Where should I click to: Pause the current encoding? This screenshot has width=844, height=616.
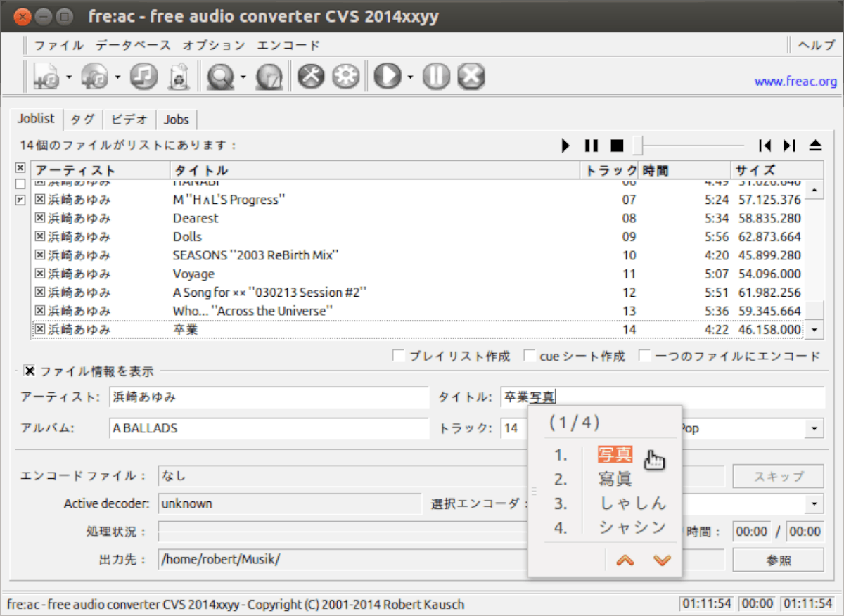click(x=435, y=75)
